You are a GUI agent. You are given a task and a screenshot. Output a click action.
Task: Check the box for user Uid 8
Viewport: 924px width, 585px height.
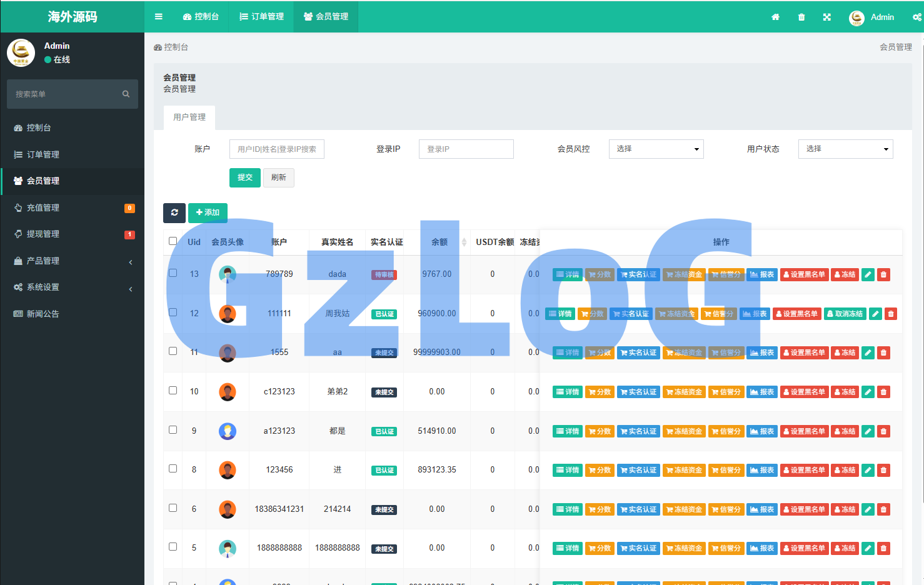(x=173, y=468)
